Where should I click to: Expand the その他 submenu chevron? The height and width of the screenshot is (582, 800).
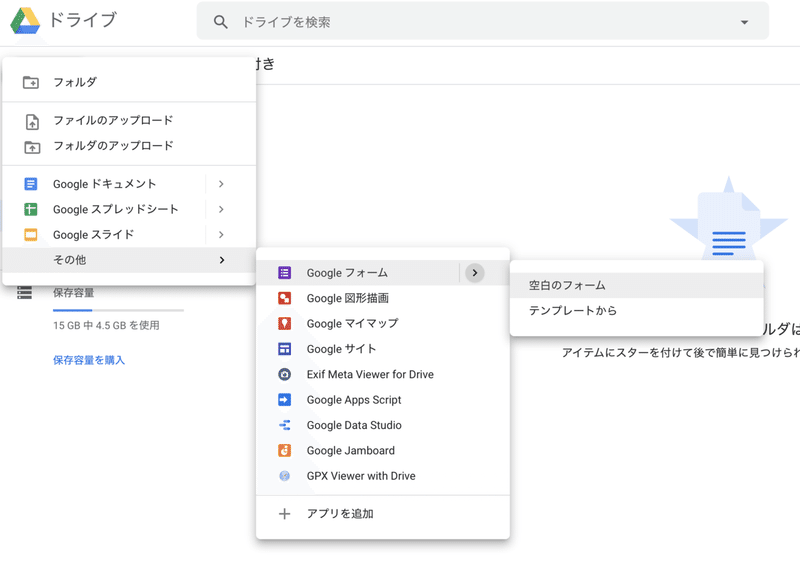coord(222,259)
